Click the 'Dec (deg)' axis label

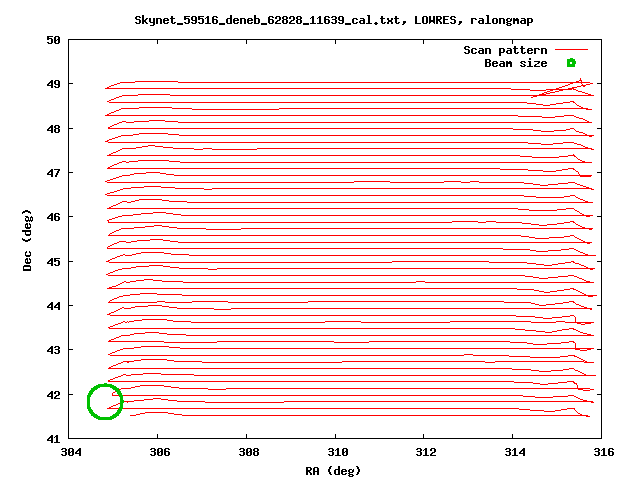coord(27,240)
